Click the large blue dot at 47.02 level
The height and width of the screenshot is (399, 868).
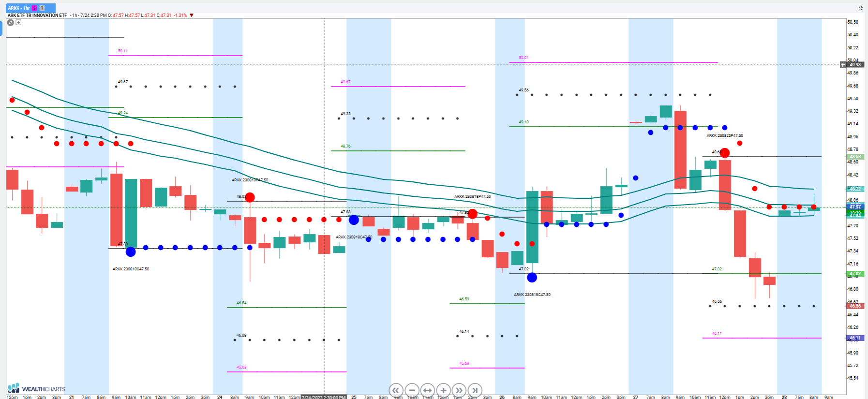532,277
